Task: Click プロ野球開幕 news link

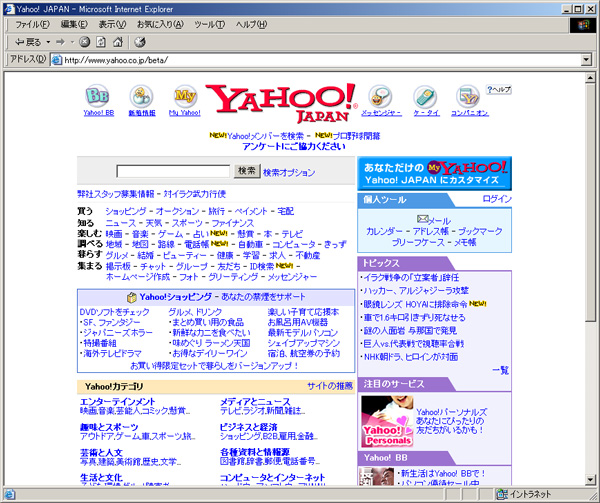Action: (356, 136)
